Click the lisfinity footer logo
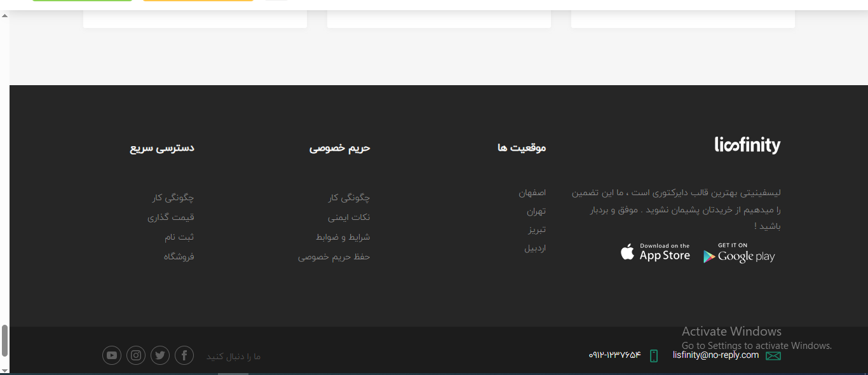868x375 pixels. pos(747,146)
